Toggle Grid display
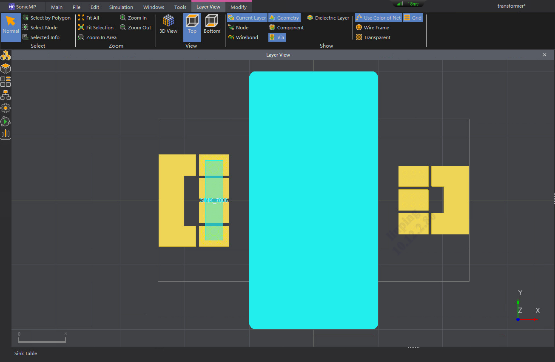 (x=413, y=18)
